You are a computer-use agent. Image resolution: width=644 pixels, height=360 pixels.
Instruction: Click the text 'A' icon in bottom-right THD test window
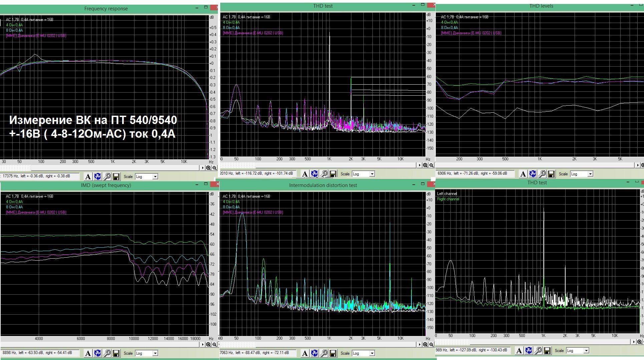coord(519,351)
